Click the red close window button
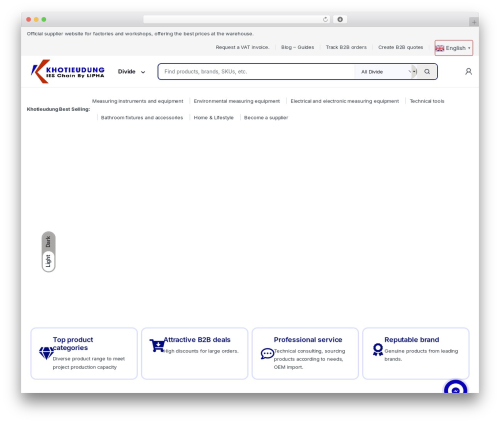The image size is (500, 423). pos(29,19)
